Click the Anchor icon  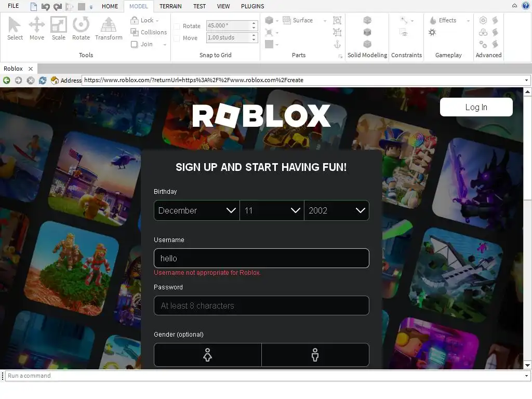(337, 45)
